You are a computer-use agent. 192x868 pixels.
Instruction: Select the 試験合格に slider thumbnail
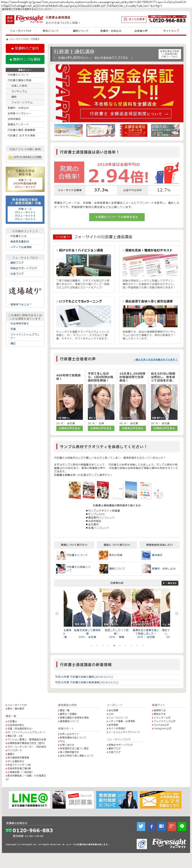(165, 130)
